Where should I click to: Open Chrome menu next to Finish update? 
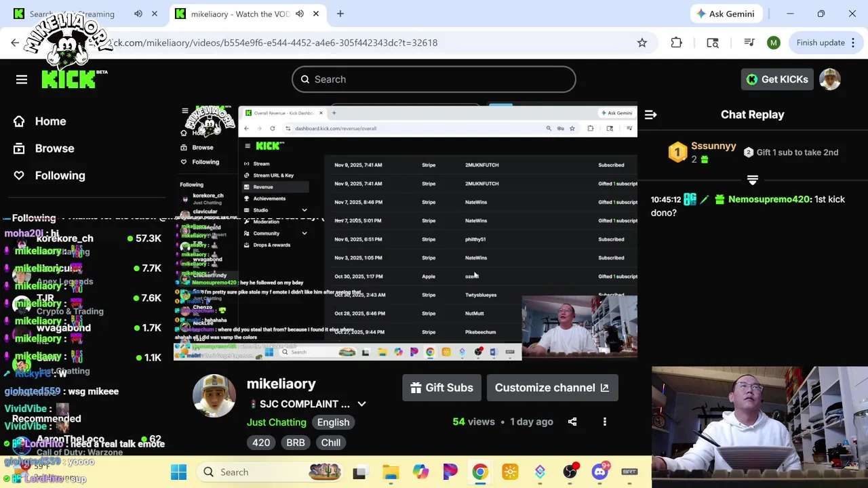coord(852,43)
